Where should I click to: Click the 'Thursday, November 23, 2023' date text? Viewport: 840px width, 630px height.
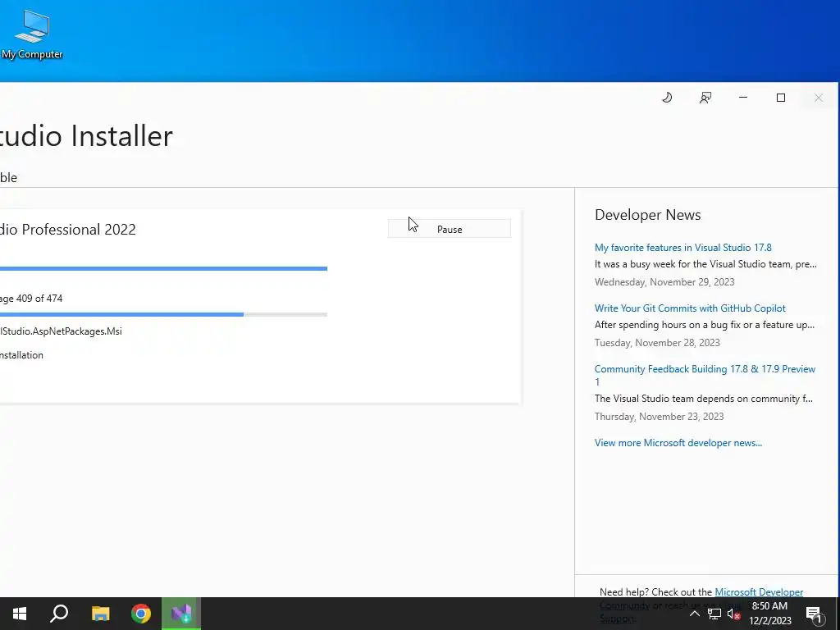pos(659,416)
